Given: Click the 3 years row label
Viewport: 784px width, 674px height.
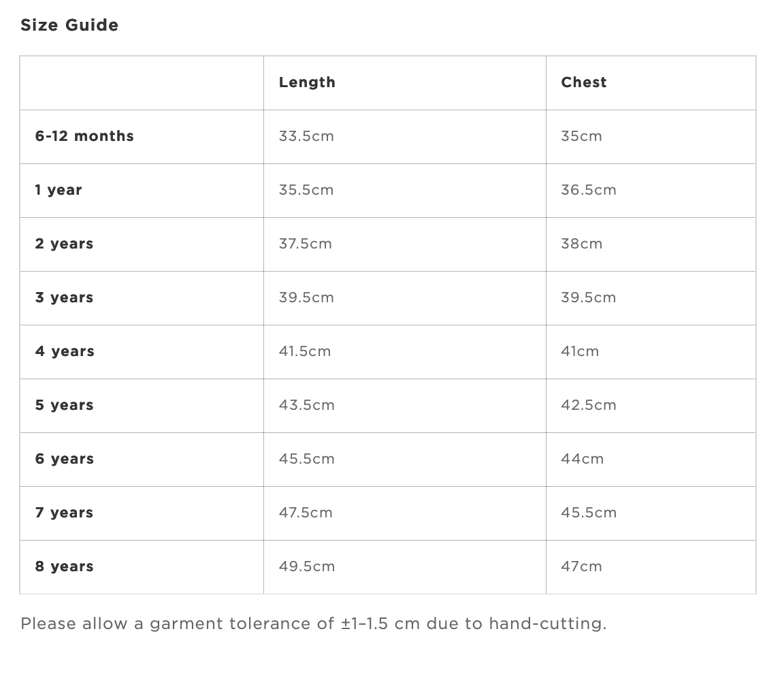Looking at the screenshot, I should tap(64, 298).
